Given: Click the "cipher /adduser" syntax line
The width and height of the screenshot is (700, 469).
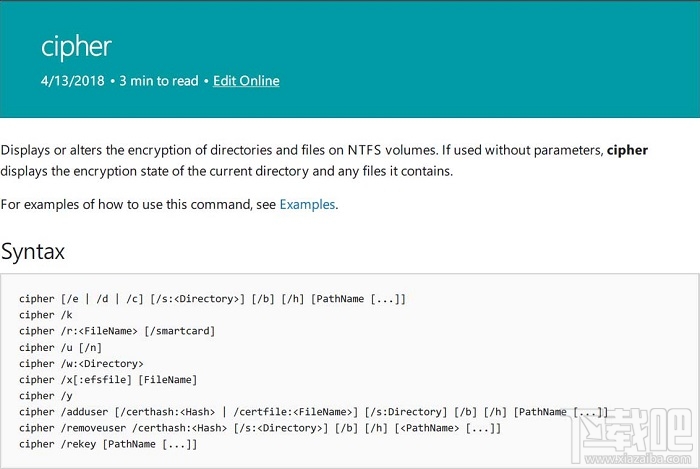Looking at the screenshot, I should tap(313, 411).
